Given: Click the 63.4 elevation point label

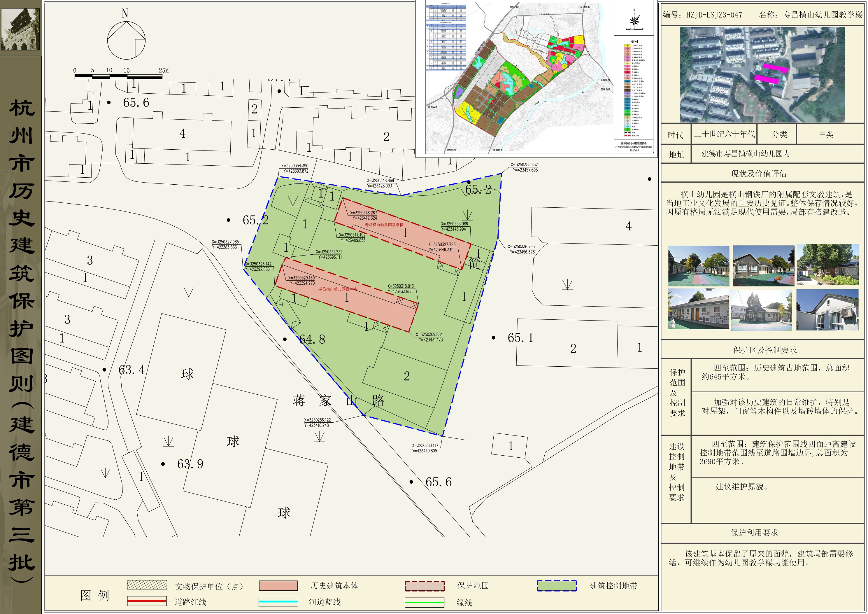Looking at the screenshot, I should click(131, 370).
